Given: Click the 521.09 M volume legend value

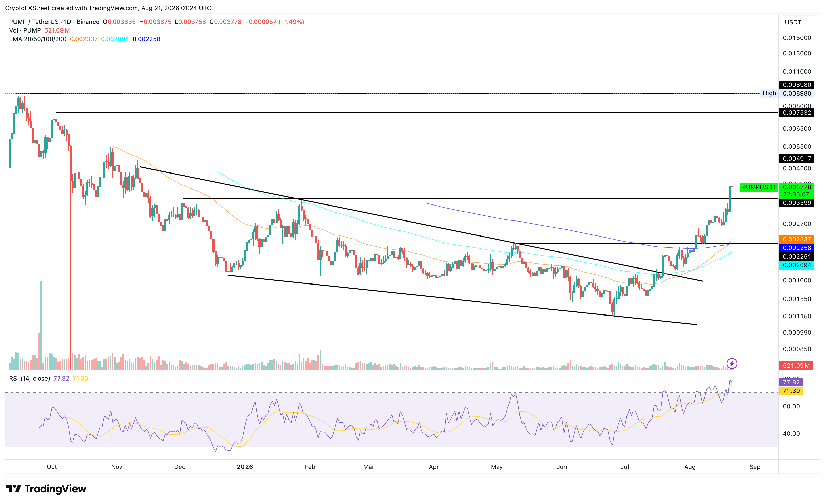Looking at the screenshot, I should pos(57,30).
